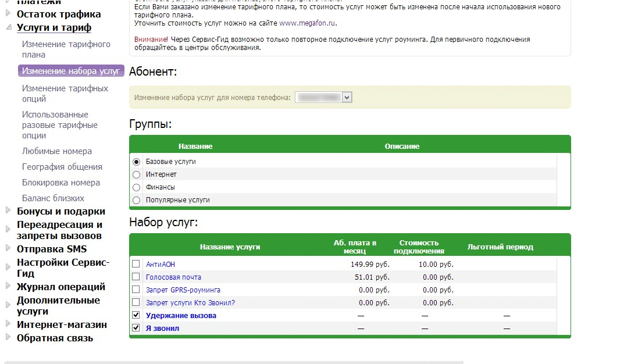Image resolution: width=638 pixels, height=364 pixels.
Task: Go to Изменение тарифных опций
Action: click(x=65, y=94)
